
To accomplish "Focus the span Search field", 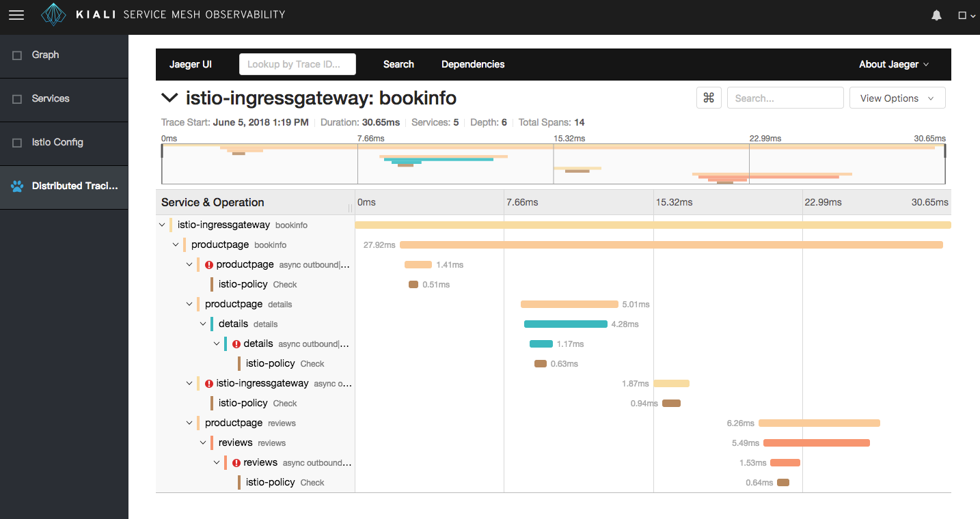I will click(785, 98).
